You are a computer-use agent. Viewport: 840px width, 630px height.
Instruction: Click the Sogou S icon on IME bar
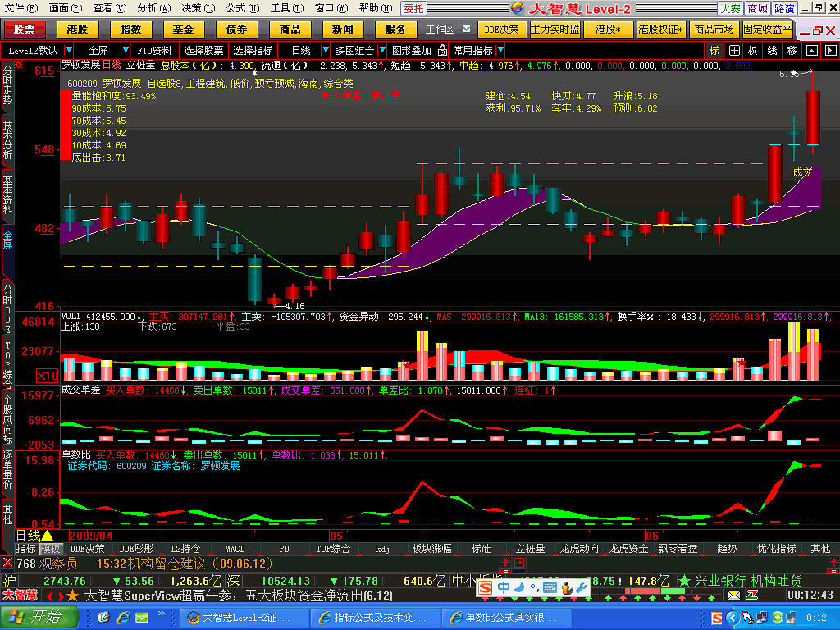(x=486, y=587)
